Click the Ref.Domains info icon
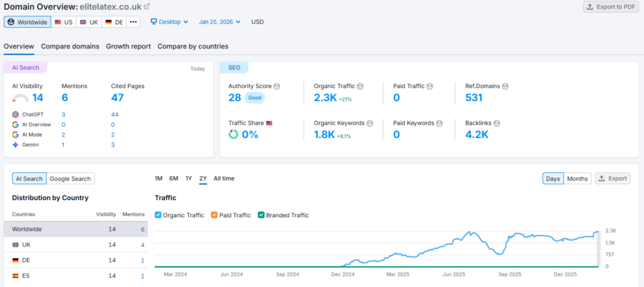Screen dimensions: 644x287 [x=505, y=86]
